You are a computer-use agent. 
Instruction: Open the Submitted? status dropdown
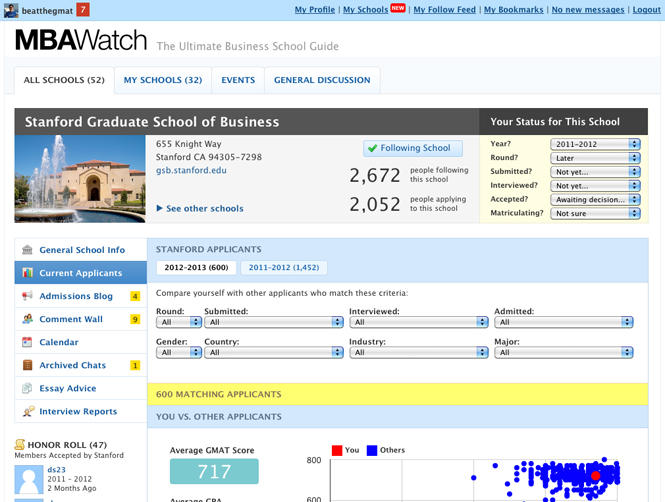pyautogui.click(x=595, y=172)
